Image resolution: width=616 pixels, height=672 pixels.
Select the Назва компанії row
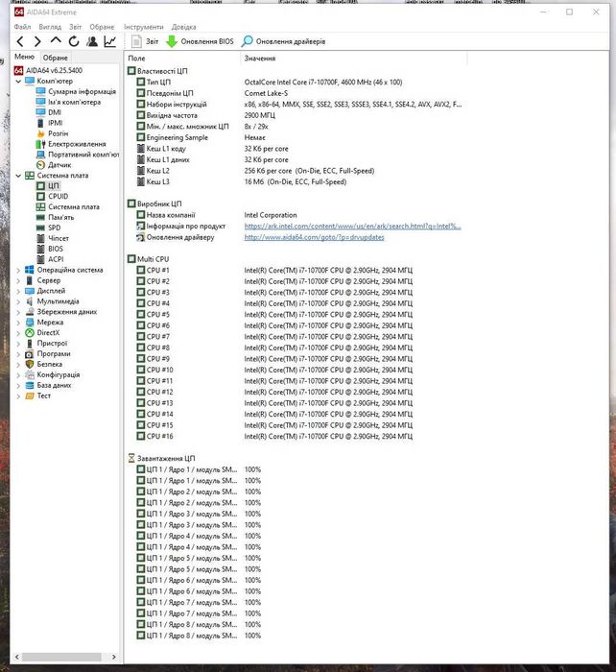point(295,215)
